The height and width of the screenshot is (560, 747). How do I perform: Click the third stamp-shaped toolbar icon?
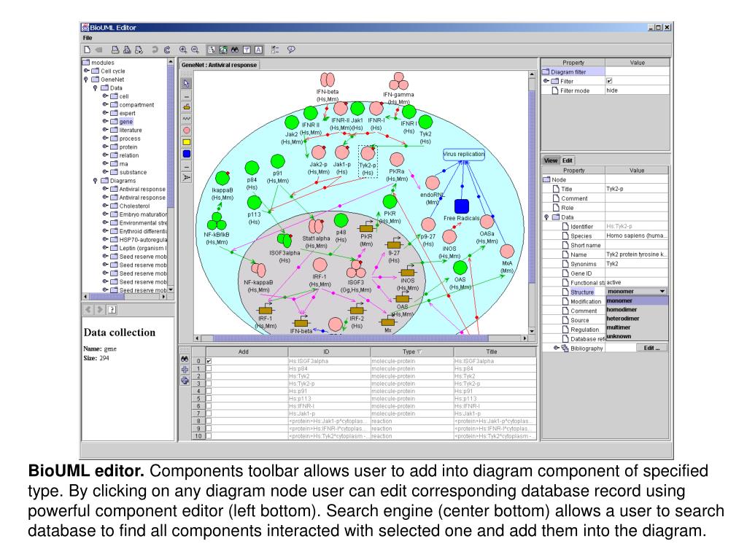(139, 50)
